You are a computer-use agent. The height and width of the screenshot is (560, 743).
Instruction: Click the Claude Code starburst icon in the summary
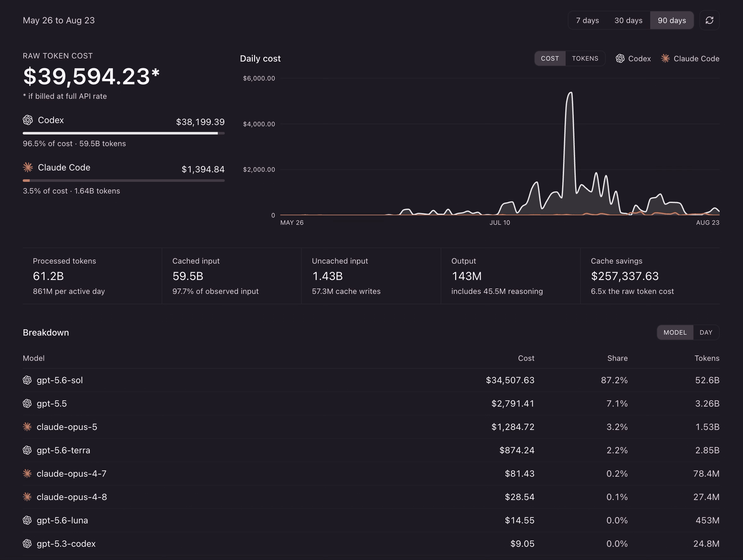28,167
